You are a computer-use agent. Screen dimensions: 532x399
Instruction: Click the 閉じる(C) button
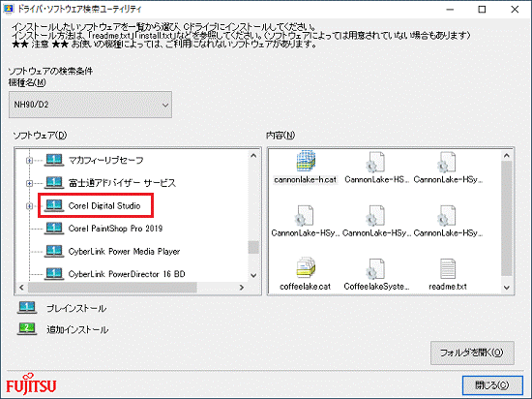pos(492,385)
